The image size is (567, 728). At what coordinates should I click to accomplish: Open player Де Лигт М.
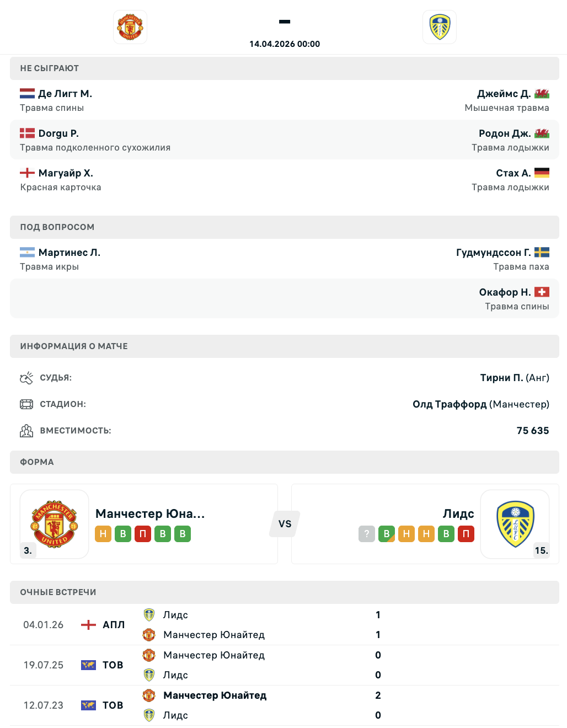65,94
